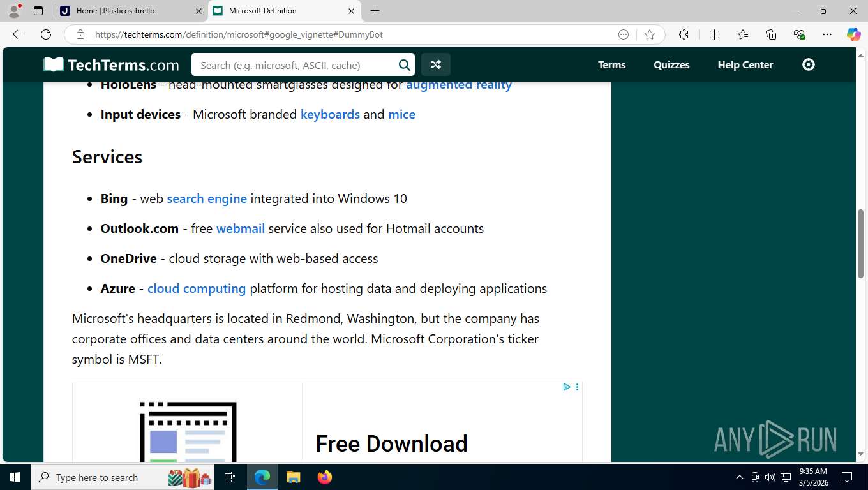Open the Quizzes menu item
Screen dimensions: 868x490
tap(671, 64)
